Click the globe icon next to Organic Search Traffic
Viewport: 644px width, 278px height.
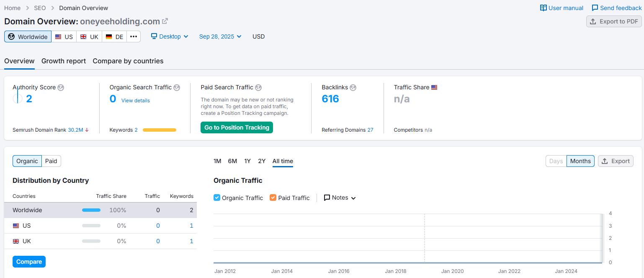(177, 88)
